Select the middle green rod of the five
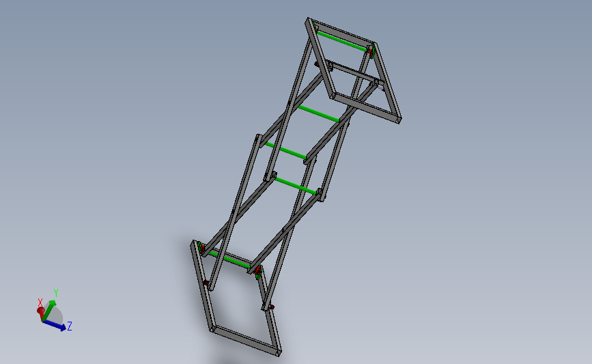The height and width of the screenshot is (364, 592). click(x=285, y=151)
